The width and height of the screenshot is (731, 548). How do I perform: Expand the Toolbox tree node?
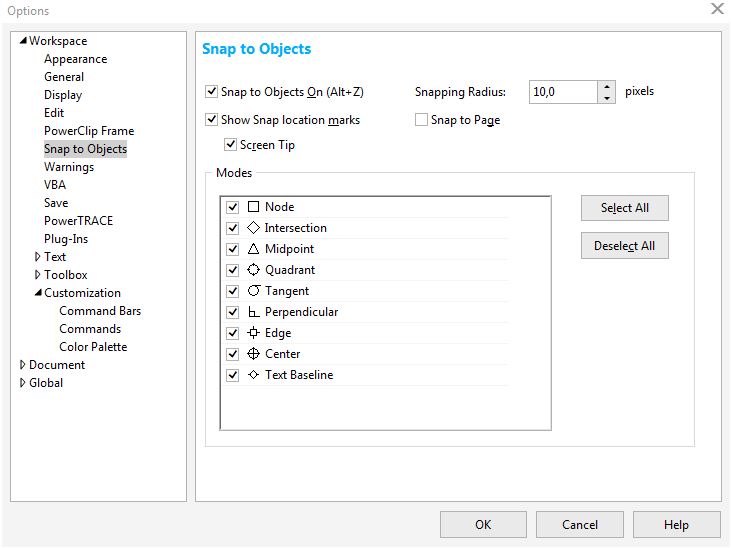38,275
